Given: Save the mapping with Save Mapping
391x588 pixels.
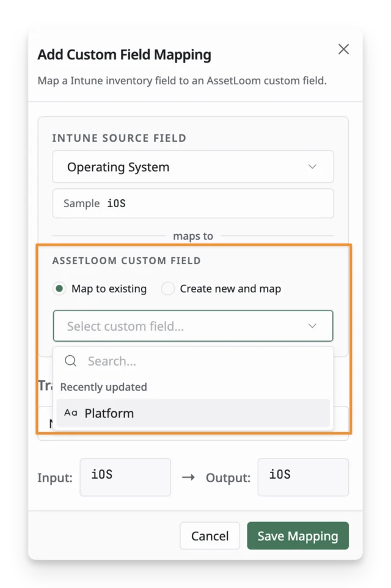Looking at the screenshot, I should (298, 536).
